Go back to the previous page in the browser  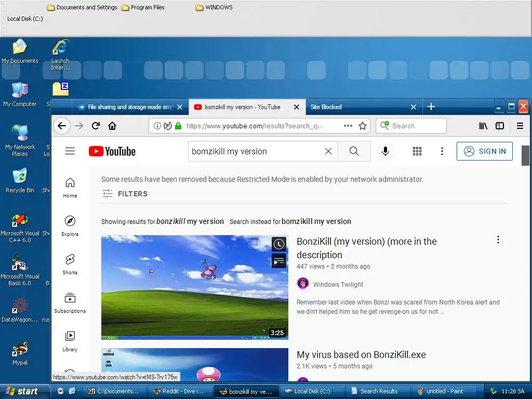click(x=62, y=126)
